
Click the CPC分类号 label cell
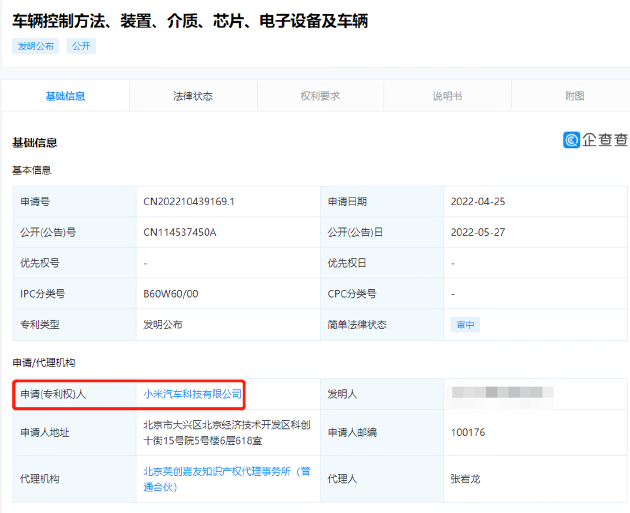382,294
